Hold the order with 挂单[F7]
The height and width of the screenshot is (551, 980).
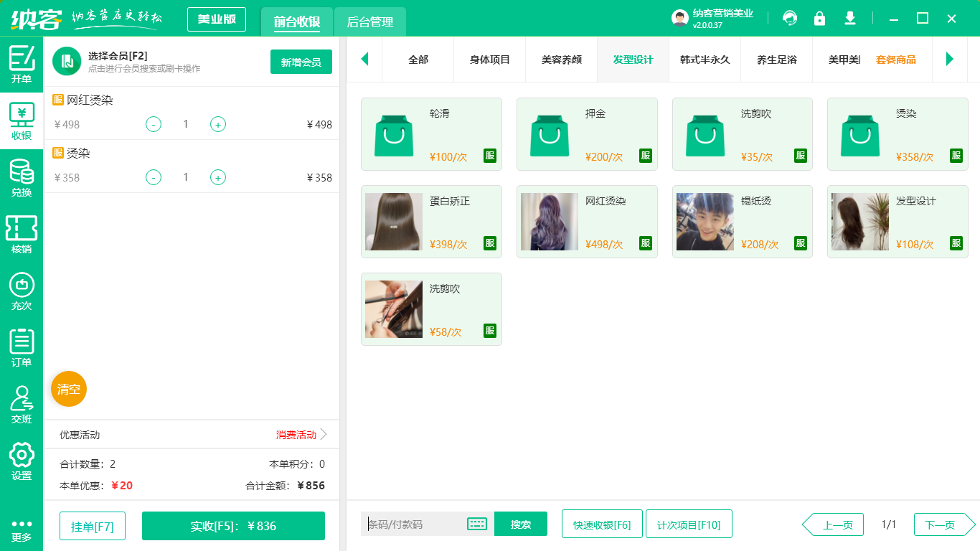[92, 525]
